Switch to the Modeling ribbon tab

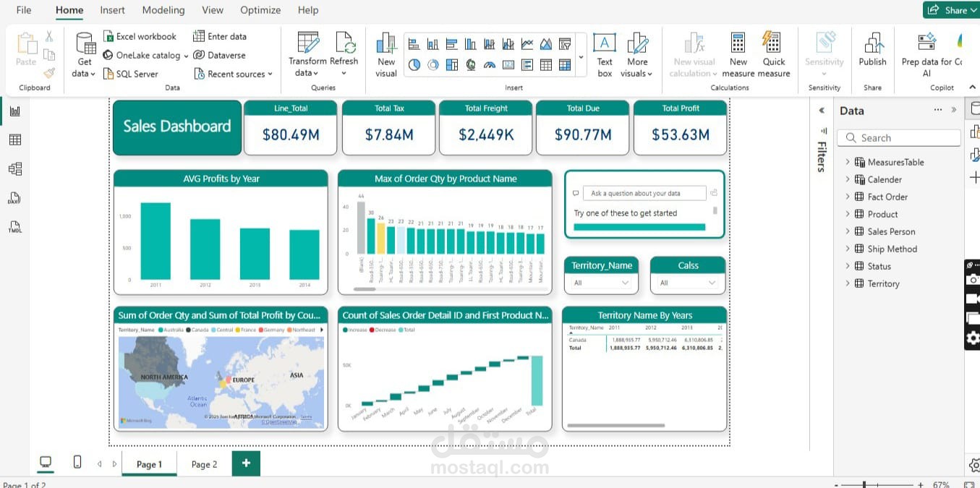163,10
